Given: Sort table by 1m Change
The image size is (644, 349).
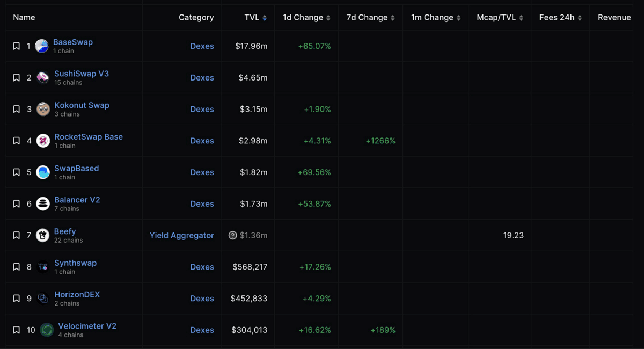Looking at the screenshot, I should click(x=436, y=18).
